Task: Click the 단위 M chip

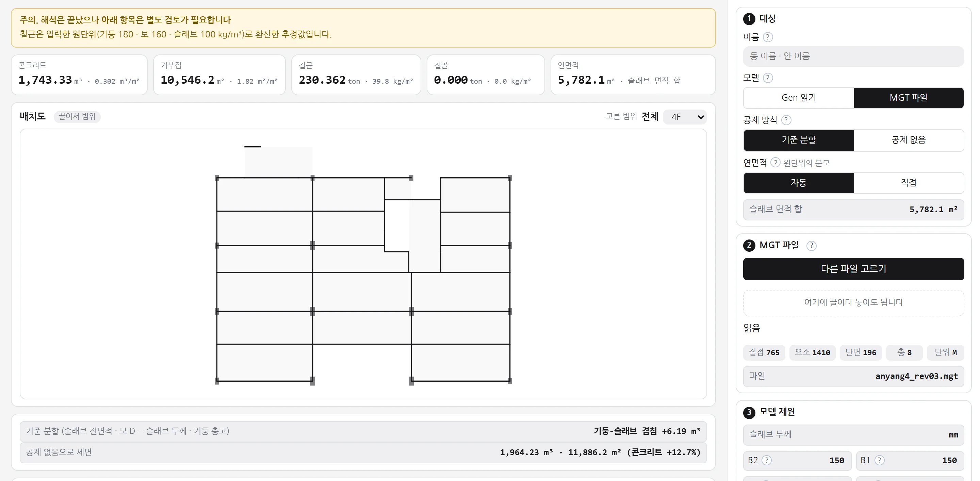Action: point(946,352)
